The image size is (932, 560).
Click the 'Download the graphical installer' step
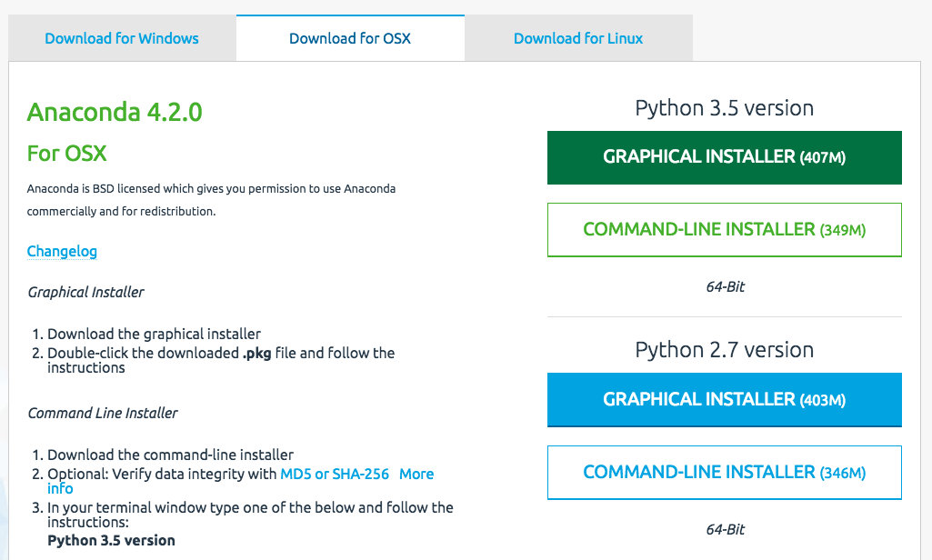(154, 335)
